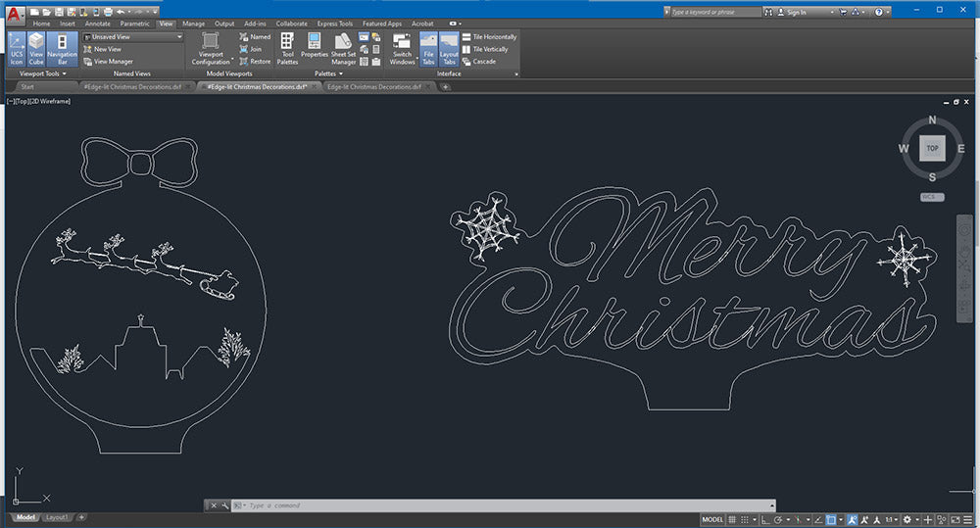Toggle snap mode in status bar
The image size is (980, 528).
[x=745, y=520]
